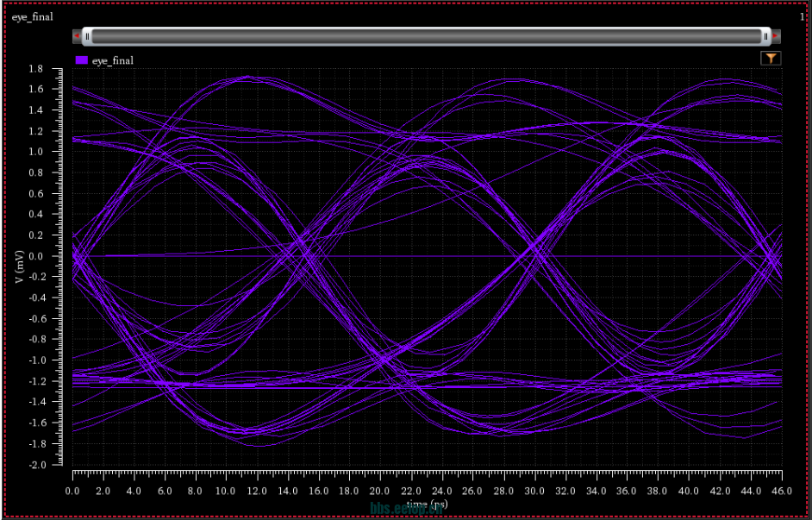Click the 24.0 x-axis tick label

tap(442, 490)
